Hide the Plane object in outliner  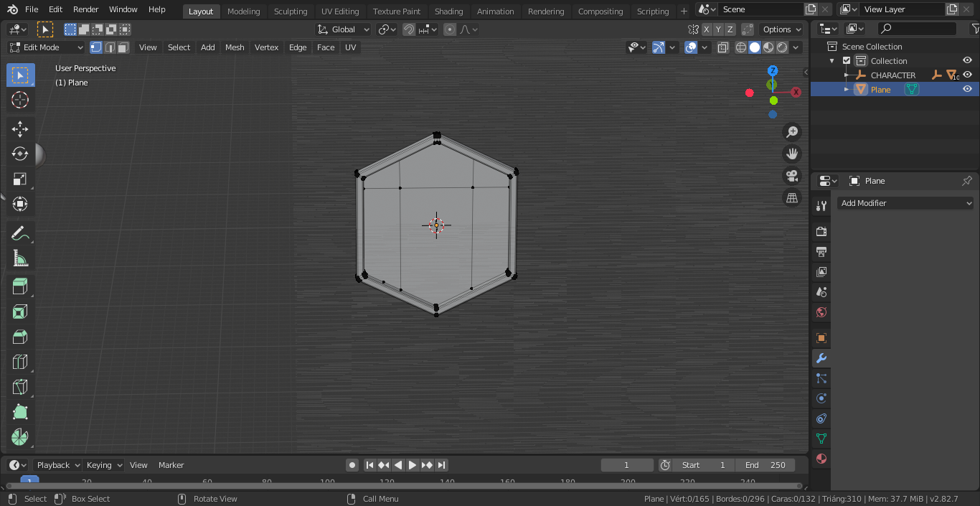point(967,89)
